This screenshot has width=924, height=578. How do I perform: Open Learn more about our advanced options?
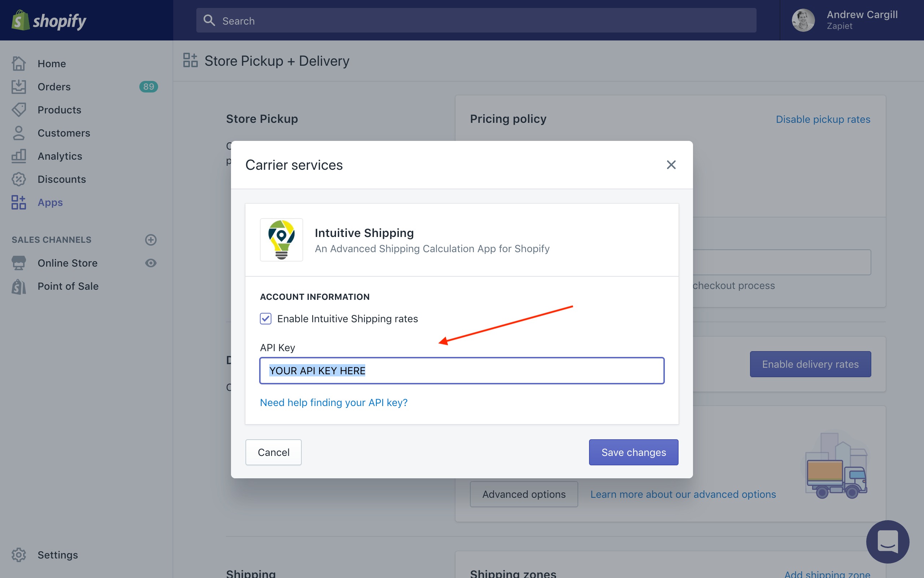[683, 494]
